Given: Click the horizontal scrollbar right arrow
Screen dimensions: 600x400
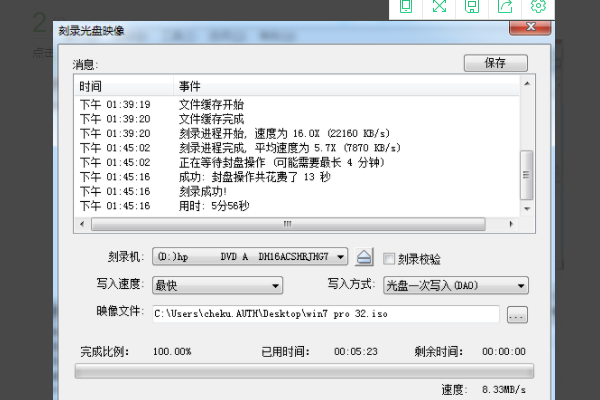Looking at the screenshot, I should coord(511,224).
